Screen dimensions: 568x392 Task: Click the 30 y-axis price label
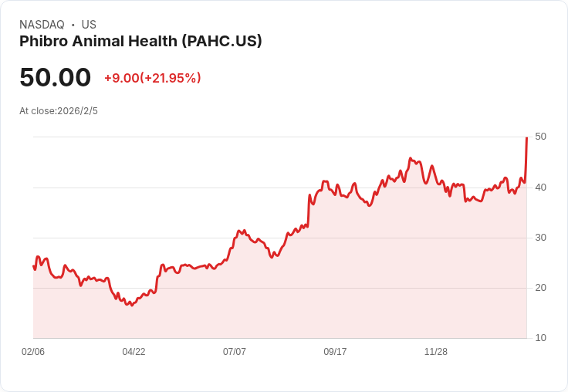[x=540, y=238]
